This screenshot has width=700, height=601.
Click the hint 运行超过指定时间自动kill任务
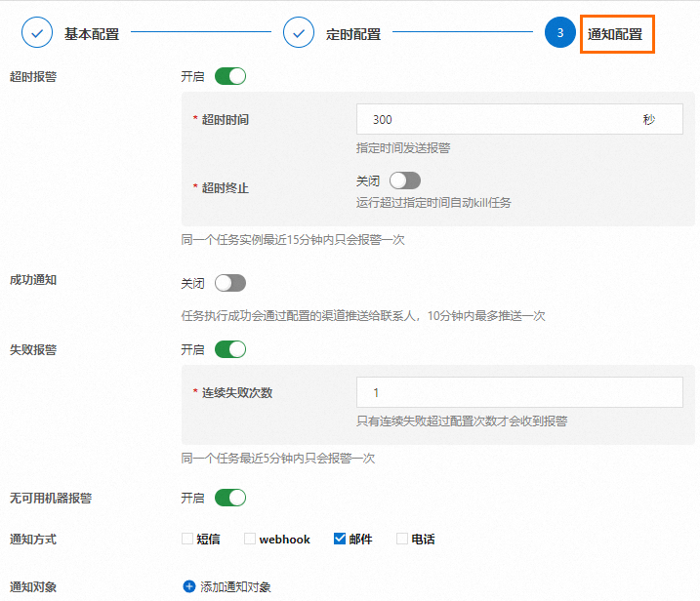[433, 203]
